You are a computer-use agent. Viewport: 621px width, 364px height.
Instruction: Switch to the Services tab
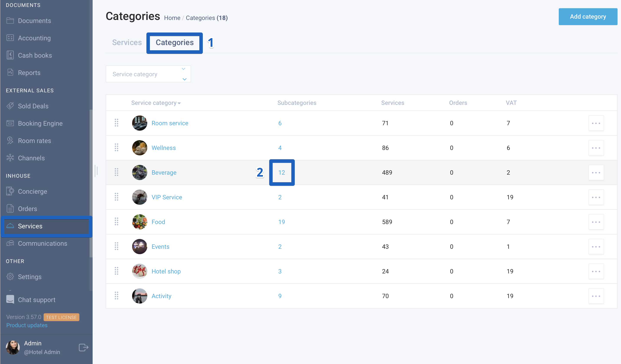pos(127,42)
